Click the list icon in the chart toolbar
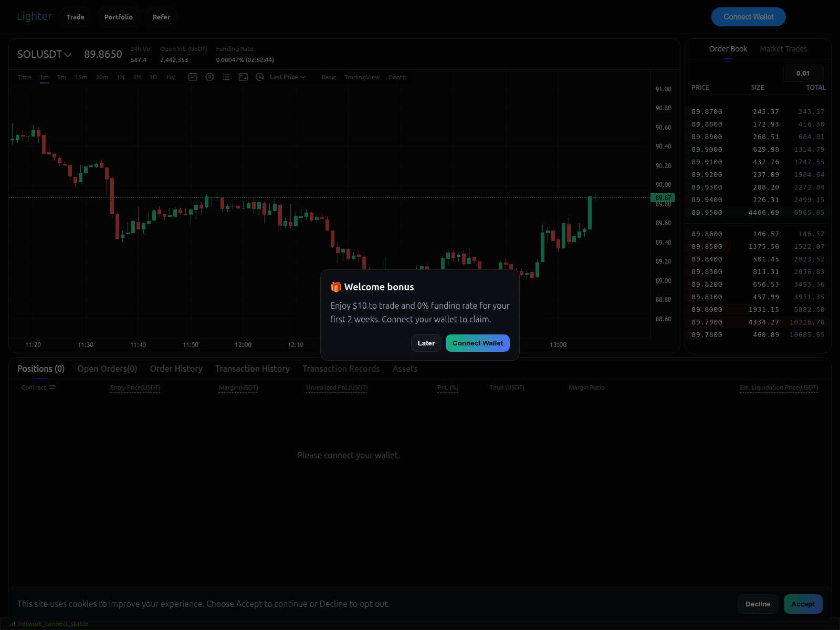 coord(226,77)
